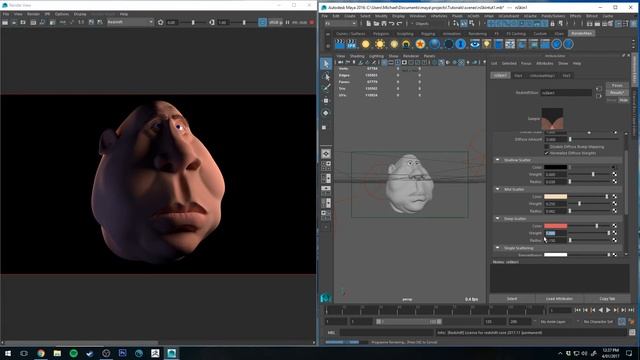Image resolution: width=640 pixels, height=360 pixels.
Task: Click the dark sphere shelf icon
Action: [x=448, y=44]
